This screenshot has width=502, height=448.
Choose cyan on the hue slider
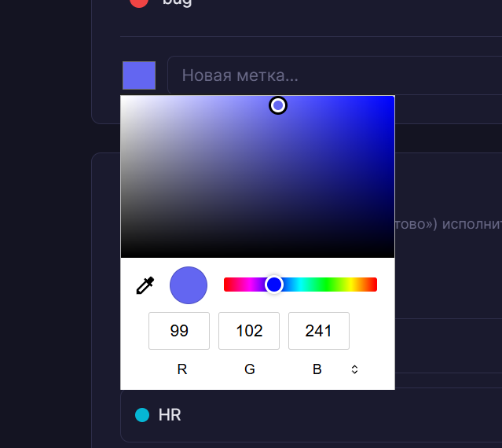click(x=300, y=285)
